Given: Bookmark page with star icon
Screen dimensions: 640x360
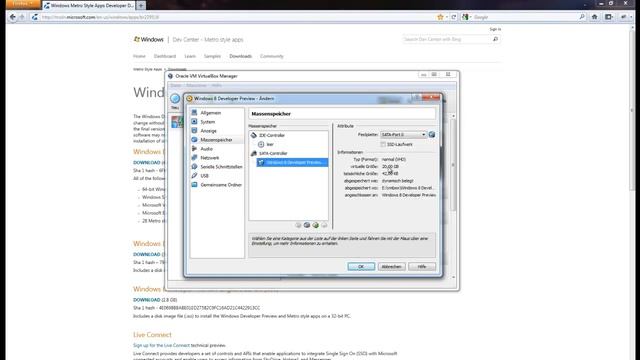Looking at the screenshot, I should pyautogui.click(x=440, y=17).
